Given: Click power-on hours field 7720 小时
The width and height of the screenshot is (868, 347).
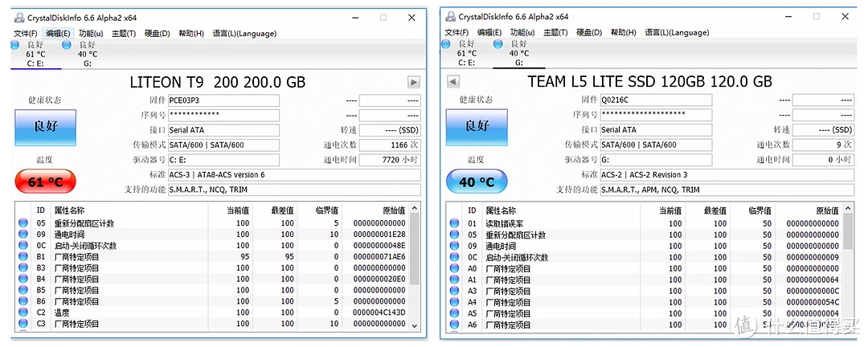Looking at the screenshot, I should point(390,160).
